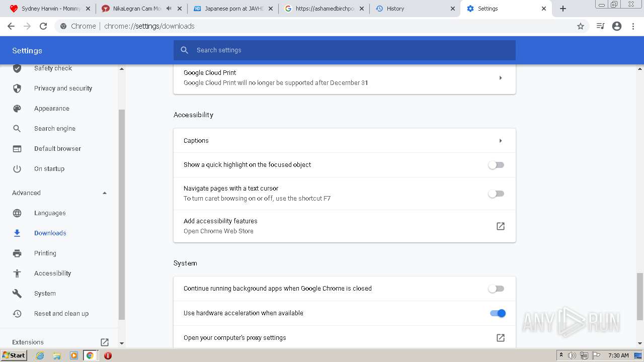The height and width of the screenshot is (362, 644).
Task: Click the On startup power icon
Action: (x=17, y=169)
